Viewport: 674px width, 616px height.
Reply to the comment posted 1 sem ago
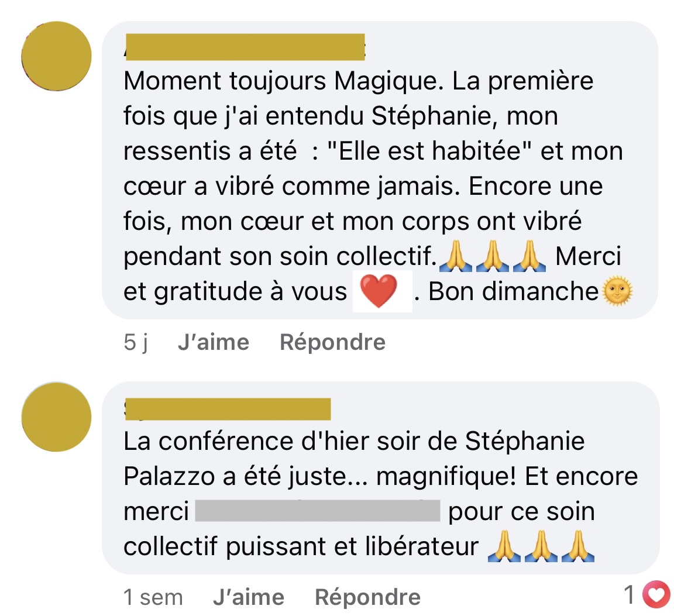368,597
